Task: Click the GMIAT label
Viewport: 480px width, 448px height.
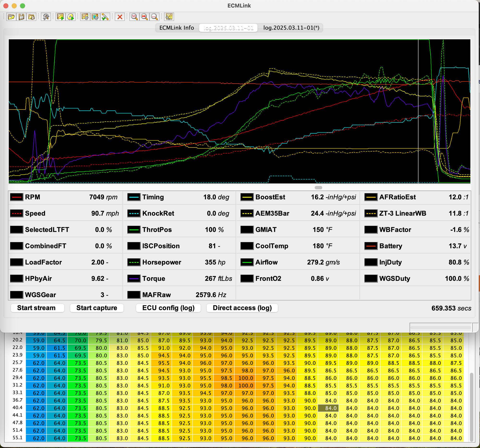Action: pyautogui.click(x=266, y=230)
